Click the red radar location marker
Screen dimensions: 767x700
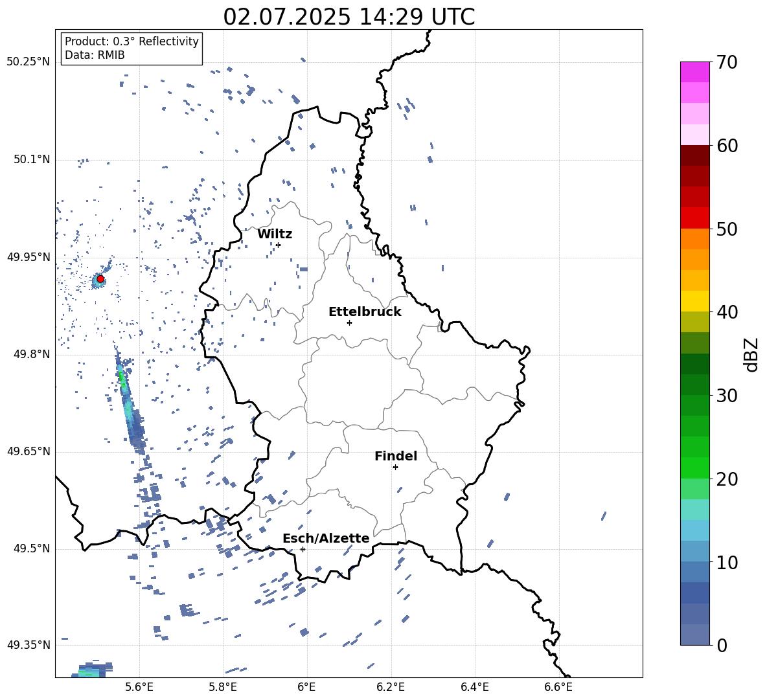coord(100,278)
